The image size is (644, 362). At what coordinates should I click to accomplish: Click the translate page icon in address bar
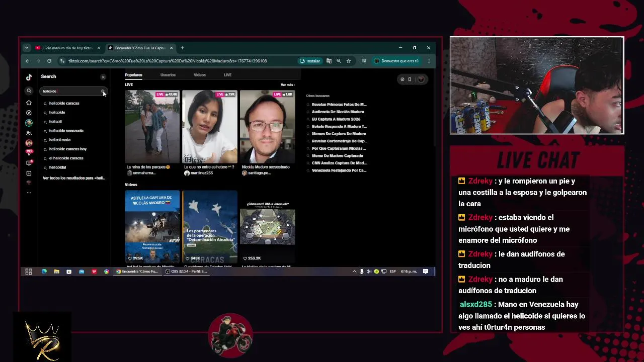coord(329,61)
